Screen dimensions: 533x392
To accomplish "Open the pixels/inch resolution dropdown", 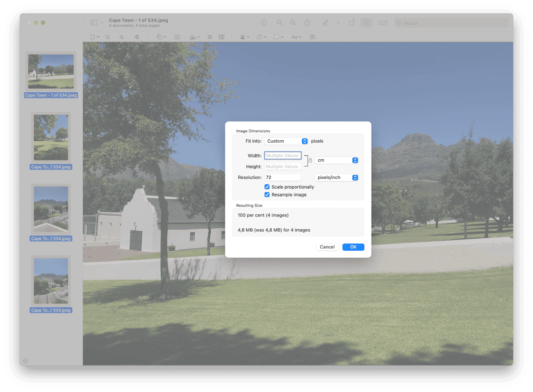I will pyautogui.click(x=336, y=177).
